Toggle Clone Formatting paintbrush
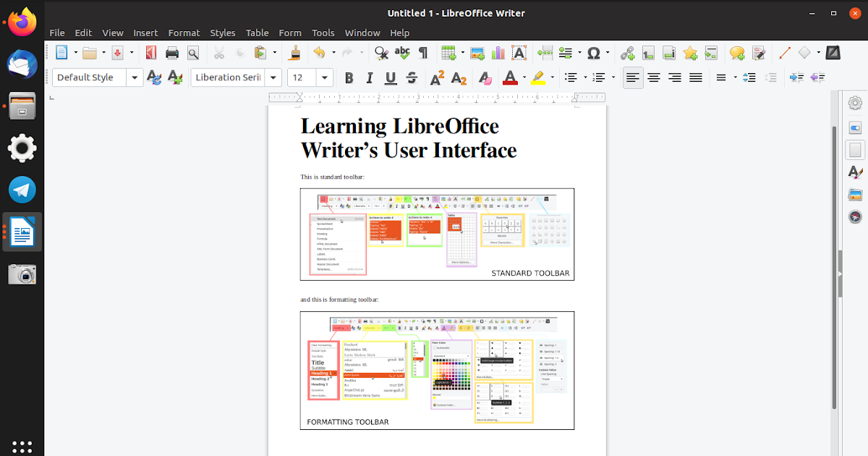868x456 pixels. coord(294,53)
